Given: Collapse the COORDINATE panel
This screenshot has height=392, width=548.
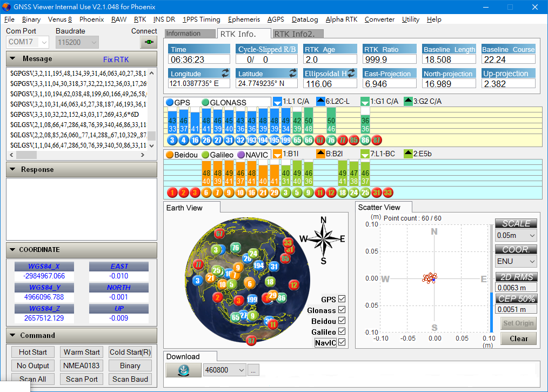Looking at the screenshot, I should 11,250.
